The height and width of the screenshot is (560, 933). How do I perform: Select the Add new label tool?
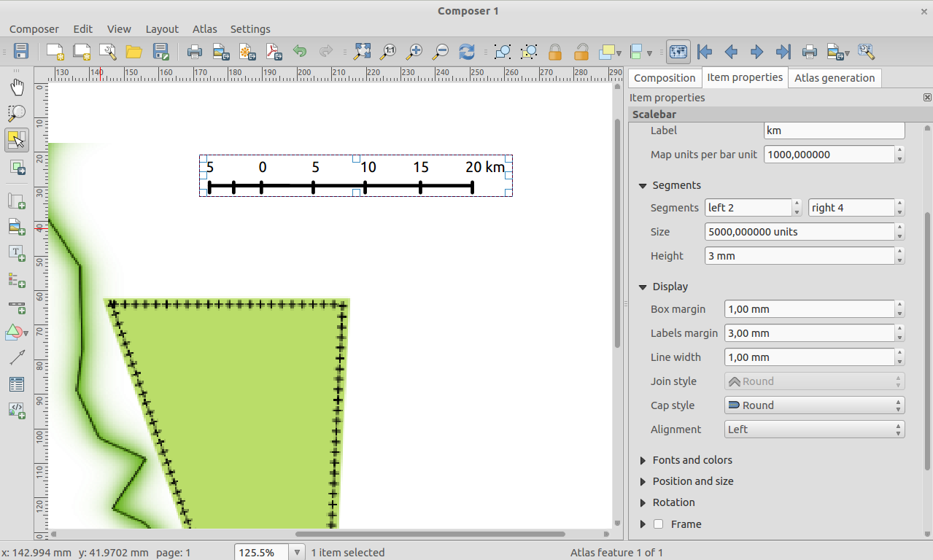click(x=17, y=253)
